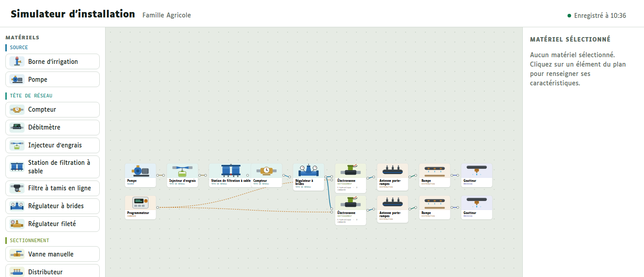Click the lower Rampe node
Image resolution: width=644 pixels, height=277 pixels.
coord(435,207)
